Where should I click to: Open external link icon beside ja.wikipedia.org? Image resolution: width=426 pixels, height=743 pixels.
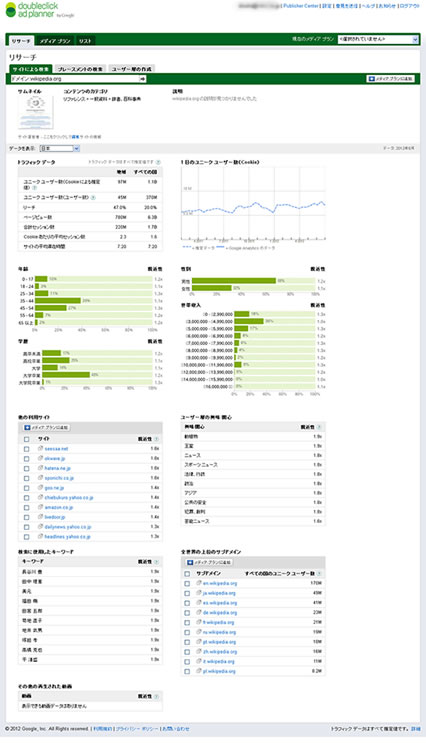(x=199, y=593)
